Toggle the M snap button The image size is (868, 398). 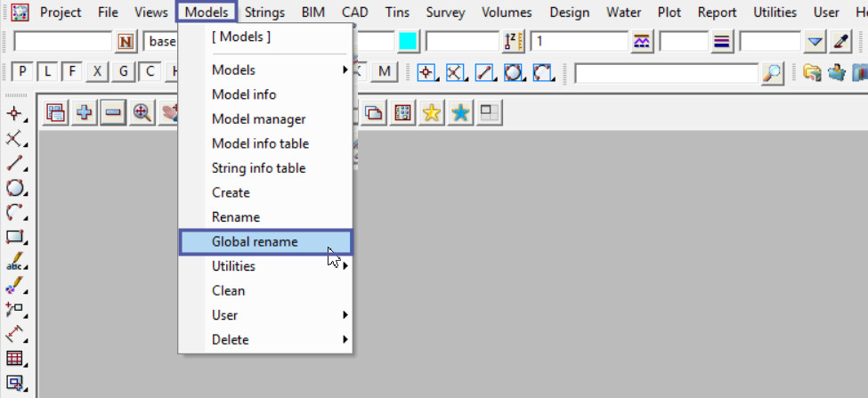click(x=384, y=72)
